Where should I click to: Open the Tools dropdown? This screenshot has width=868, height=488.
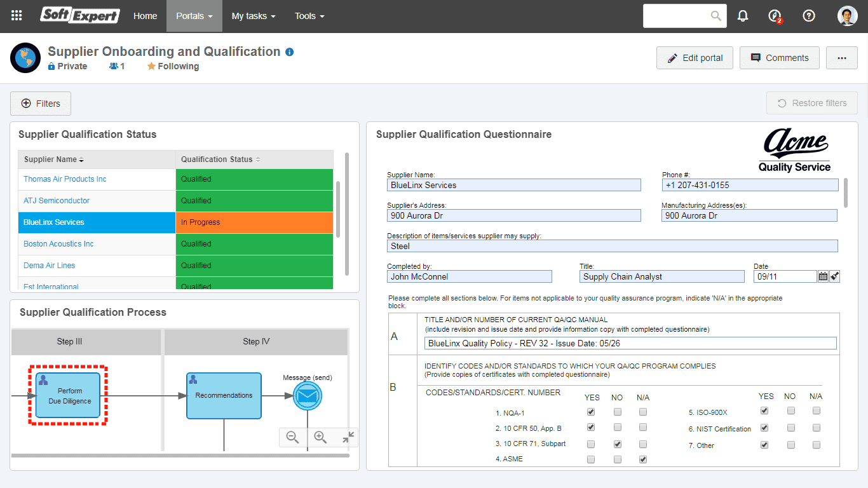point(309,16)
